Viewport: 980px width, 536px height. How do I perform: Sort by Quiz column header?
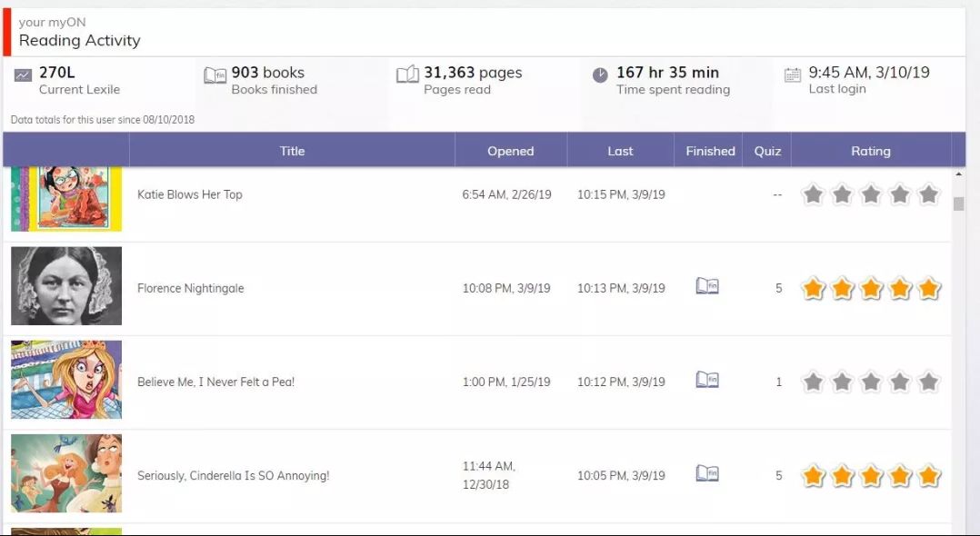point(767,152)
